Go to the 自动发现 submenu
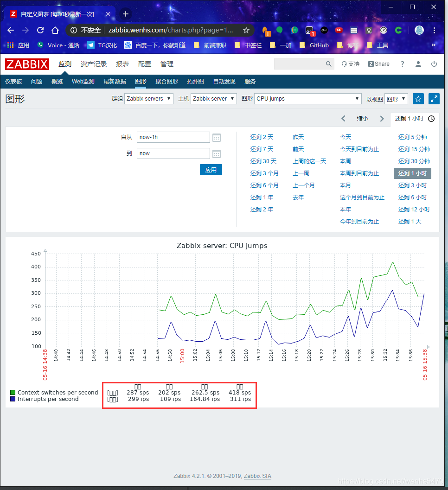This screenshot has width=448, height=490. point(224,81)
